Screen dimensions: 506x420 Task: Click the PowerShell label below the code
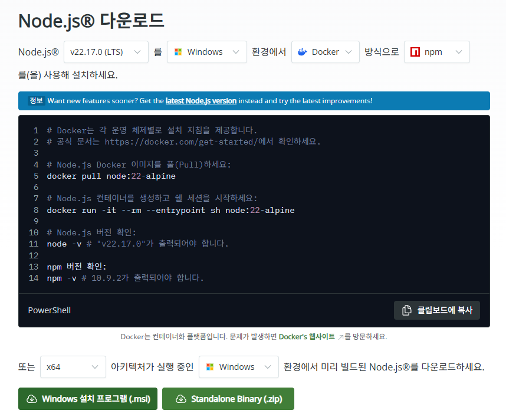point(50,310)
